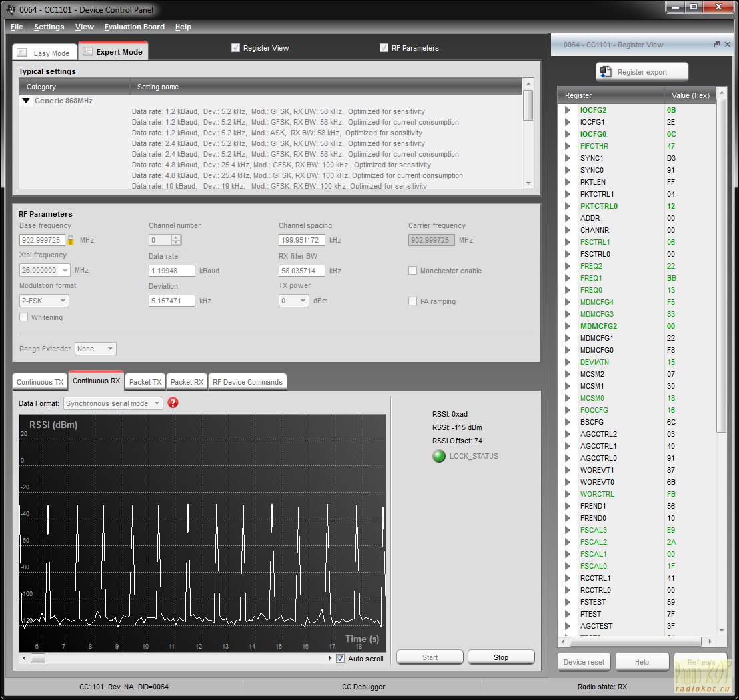
Task: Close the Register View panel
Action: 727,44
